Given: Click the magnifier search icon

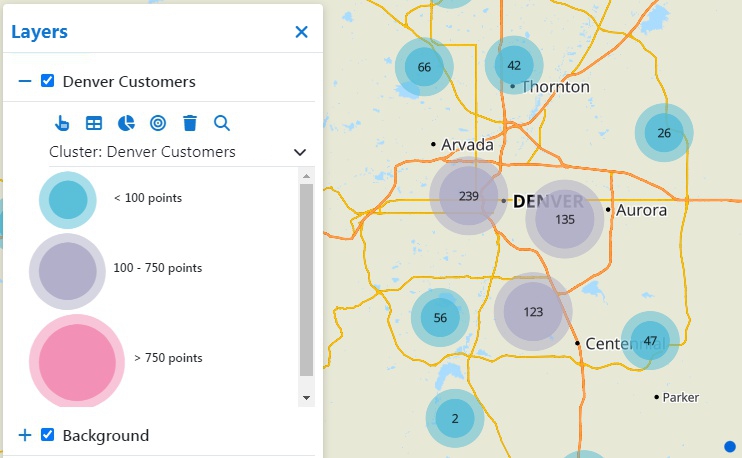Looking at the screenshot, I should [222, 123].
